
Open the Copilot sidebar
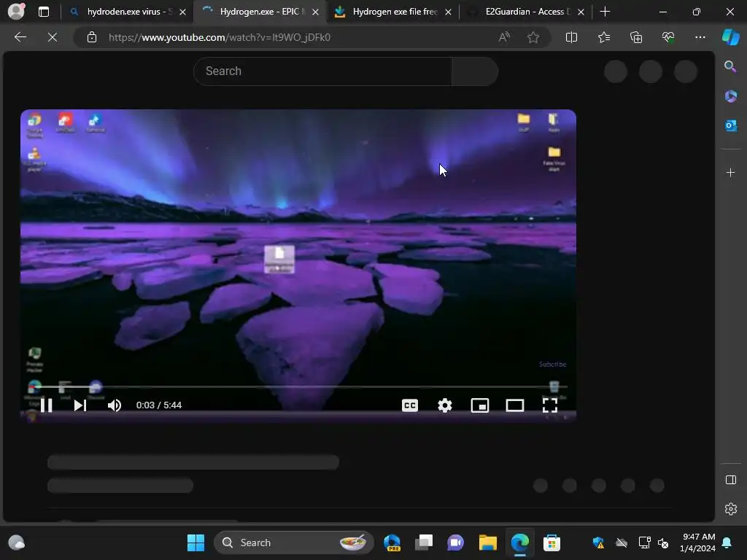tap(730, 37)
